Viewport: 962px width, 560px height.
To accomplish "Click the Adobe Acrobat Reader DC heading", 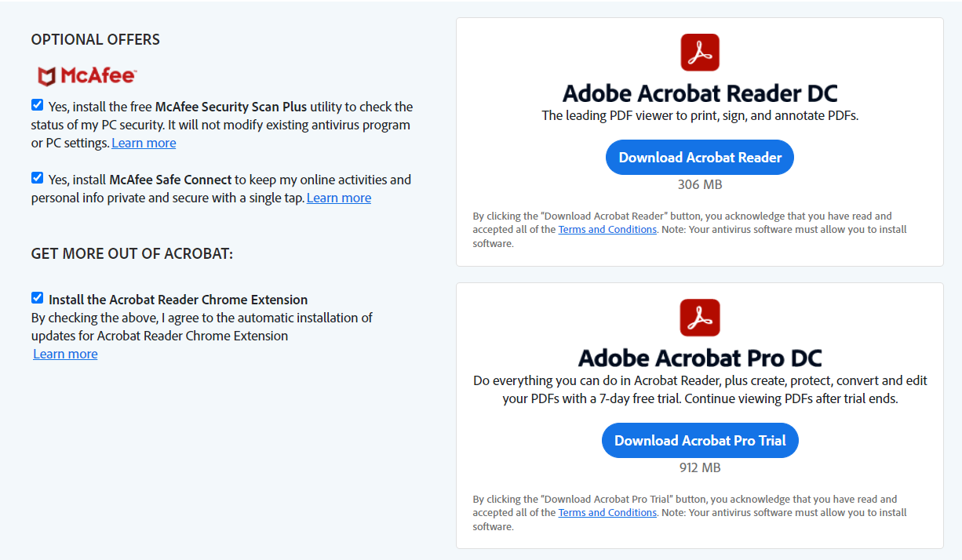I will pyautogui.click(x=700, y=93).
